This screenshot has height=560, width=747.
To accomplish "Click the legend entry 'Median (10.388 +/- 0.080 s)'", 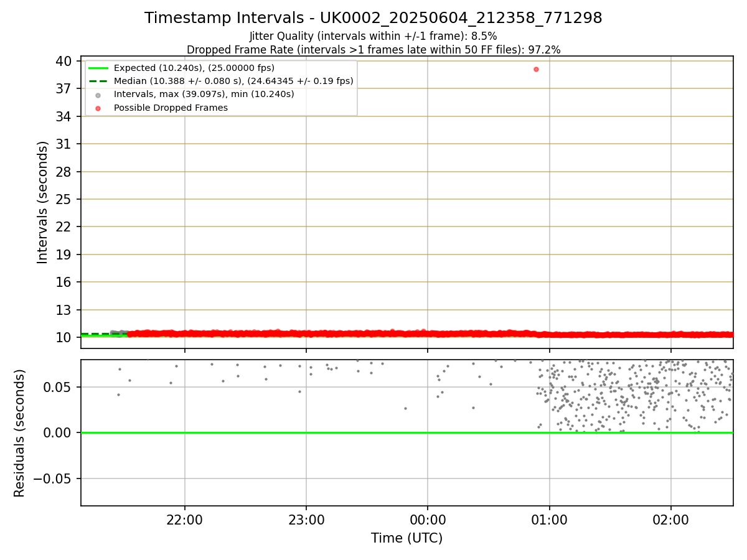I will tap(233, 81).
